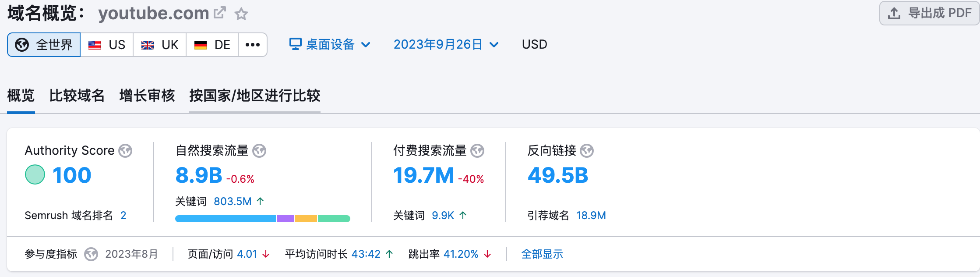This screenshot has width=980, height=277.
Task: Click down arrow beside 41.20% bounce rate
Action: point(487,254)
